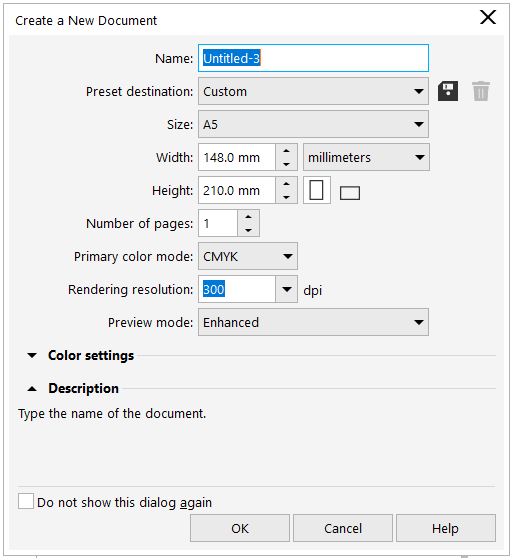514x558 pixels.
Task: Click the Cancel button
Action: tap(343, 528)
